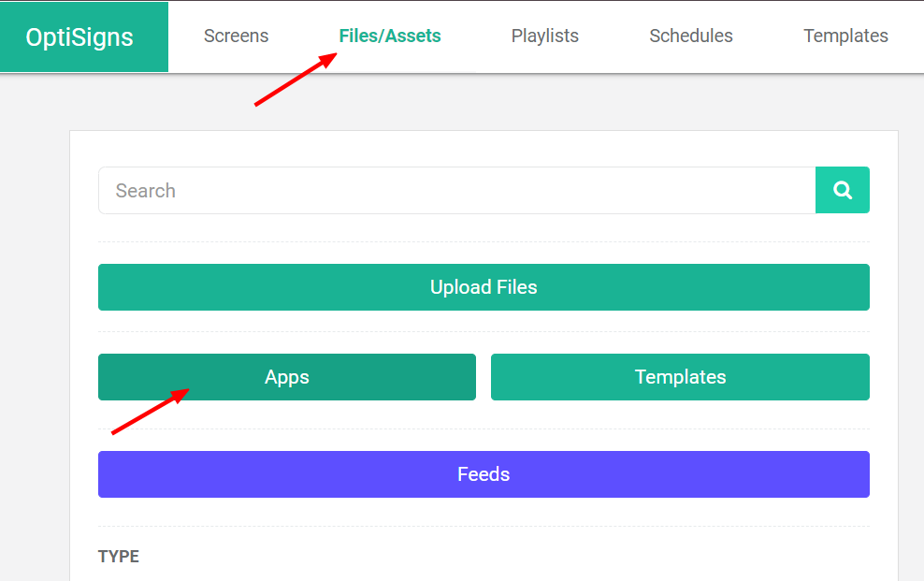Viewport: 924px width, 581px height.
Task: Select the Templates navigation menu item
Action: [845, 36]
